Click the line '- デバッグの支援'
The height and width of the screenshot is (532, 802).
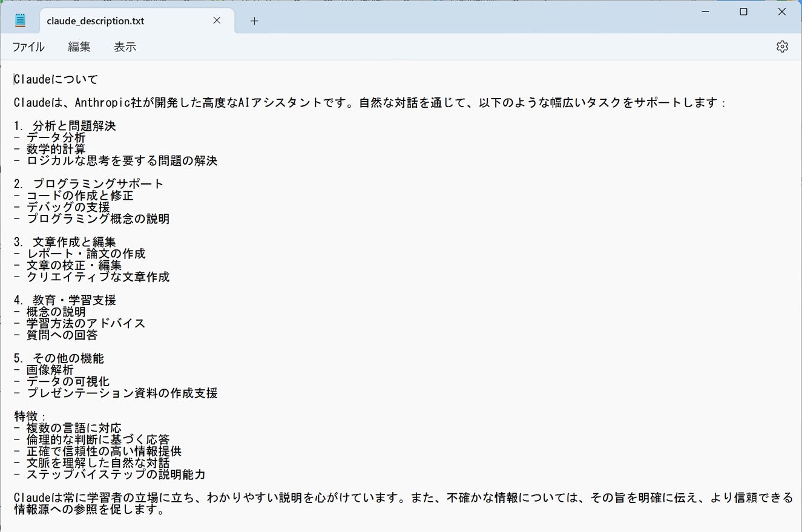pos(62,207)
